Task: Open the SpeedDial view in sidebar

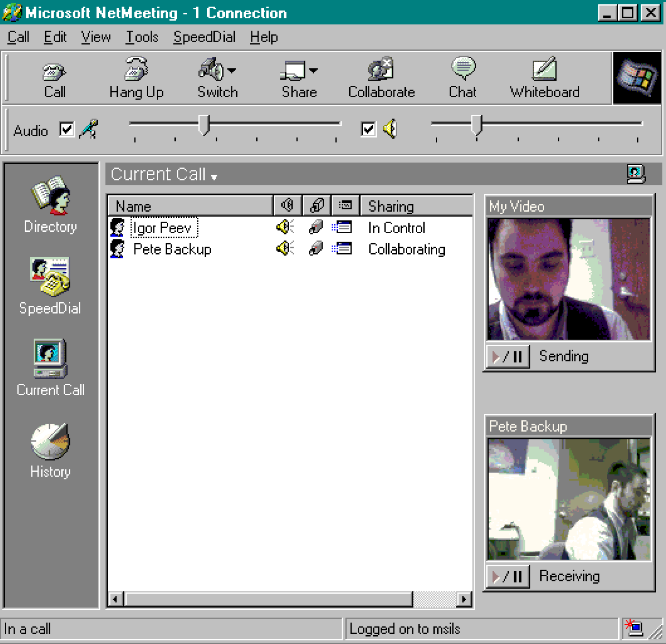Action: [x=50, y=286]
